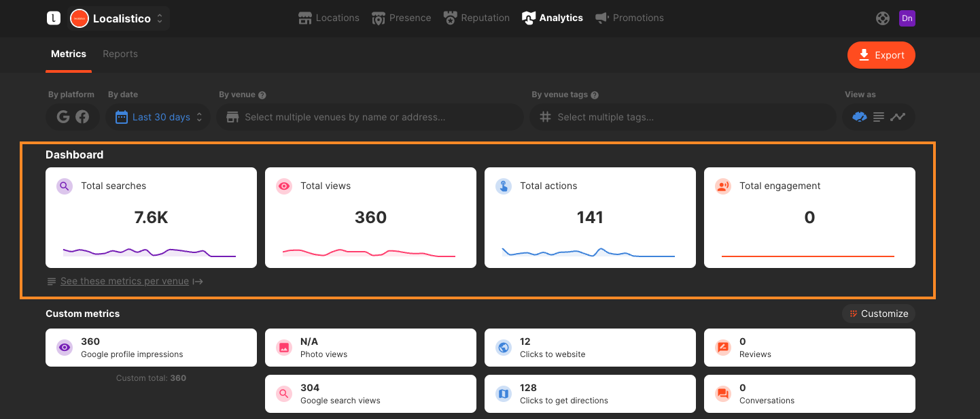Follow See these metrics per venue link
Screen dimensions: 980x419
(x=124, y=281)
